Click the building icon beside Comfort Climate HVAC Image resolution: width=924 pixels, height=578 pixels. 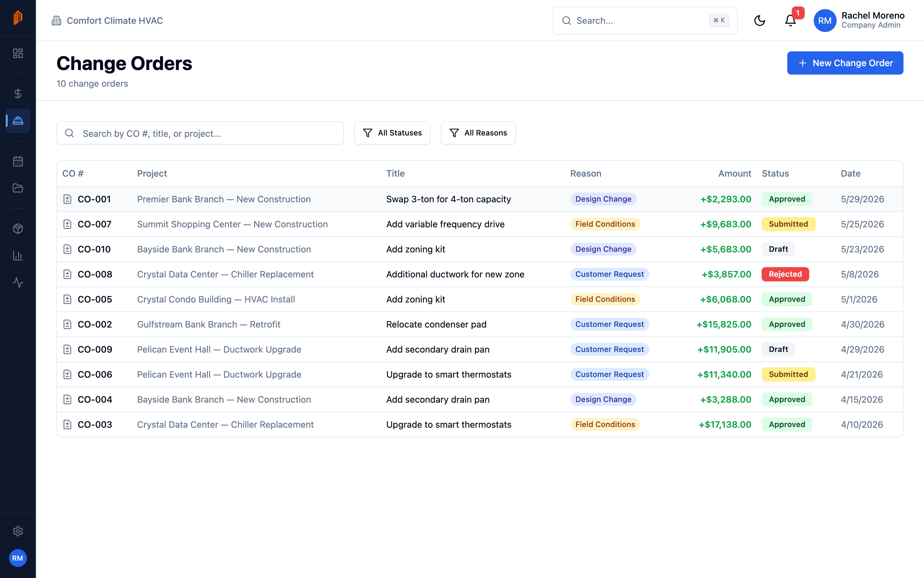[x=56, y=21]
